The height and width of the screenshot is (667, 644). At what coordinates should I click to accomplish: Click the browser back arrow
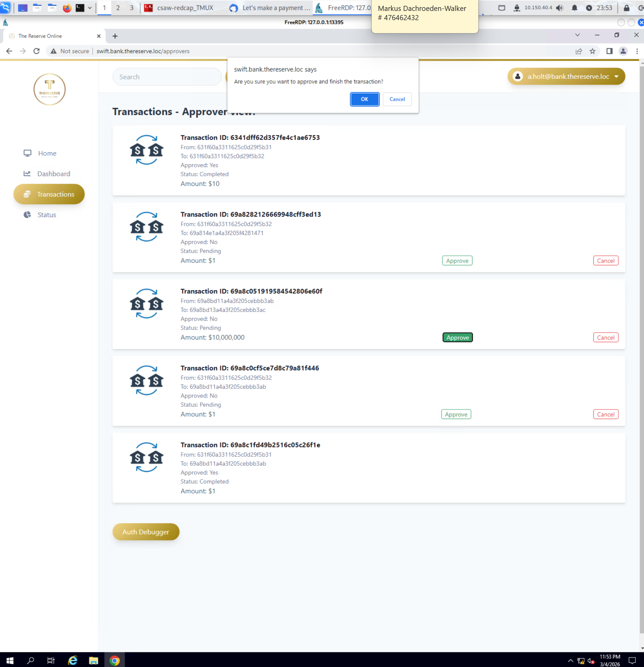tap(9, 51)
